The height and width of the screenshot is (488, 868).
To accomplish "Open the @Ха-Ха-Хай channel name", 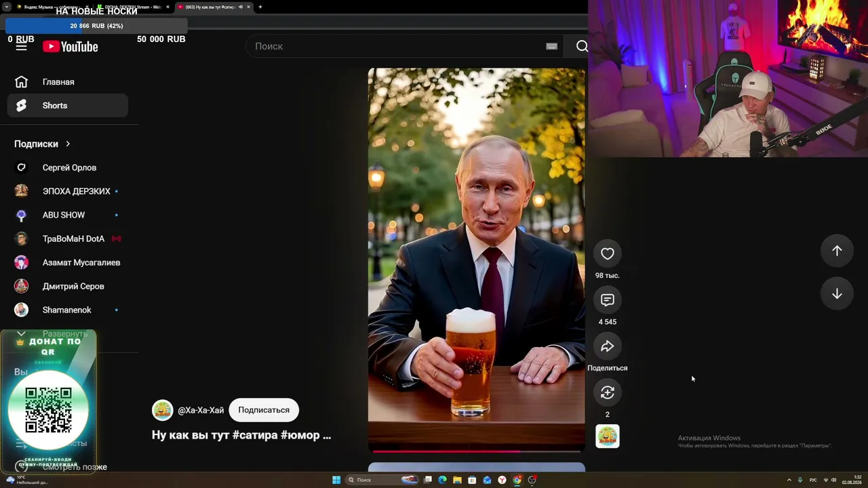I will click(x=201, y=410).
